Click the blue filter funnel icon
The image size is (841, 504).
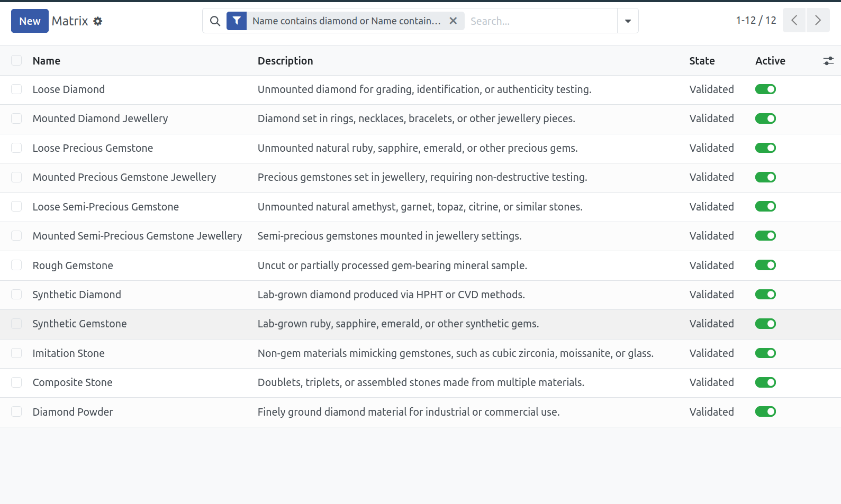(x=237, y=21)
